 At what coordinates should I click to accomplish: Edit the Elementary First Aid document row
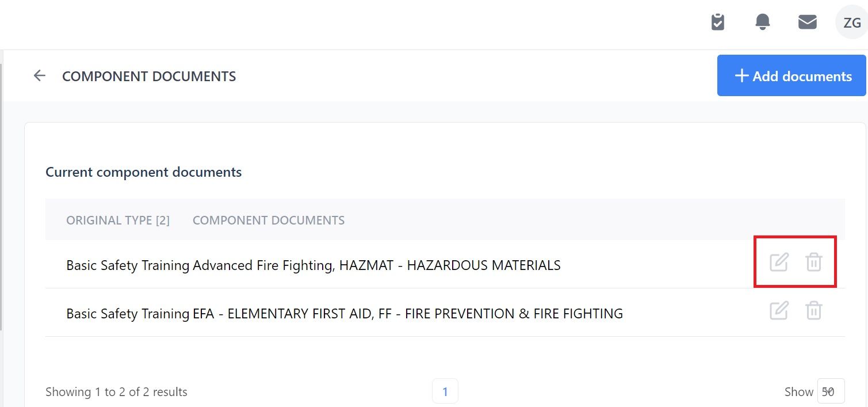pyautogui.click(x=779, y=310)
